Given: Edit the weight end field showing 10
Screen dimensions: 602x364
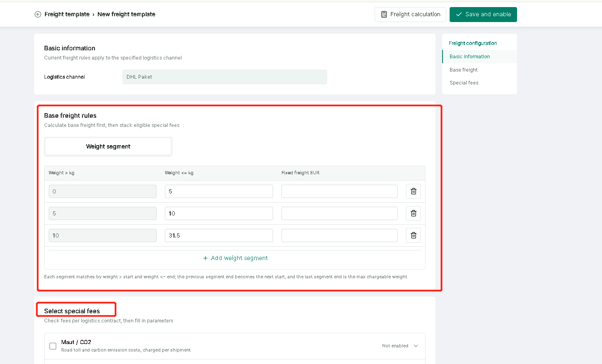Looking at the screenshot, I should 219,213.
